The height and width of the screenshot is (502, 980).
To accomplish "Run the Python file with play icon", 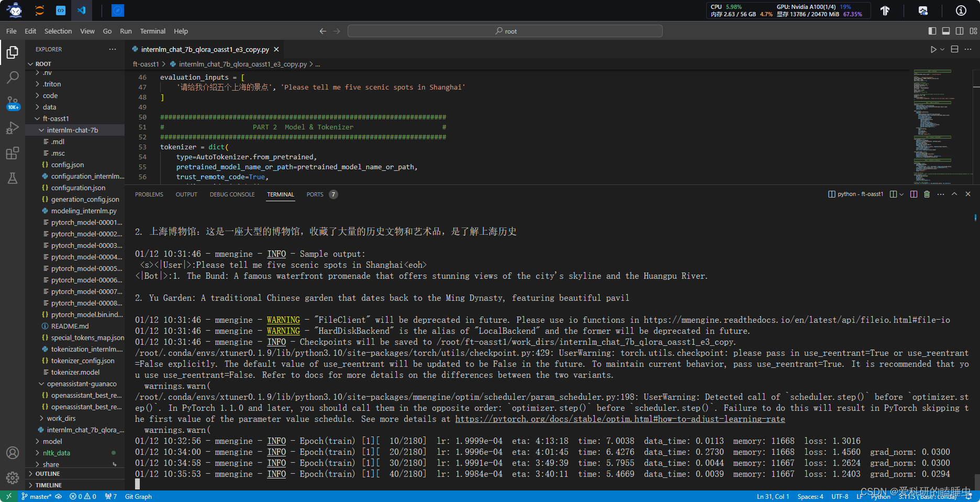I will (933, 49).
